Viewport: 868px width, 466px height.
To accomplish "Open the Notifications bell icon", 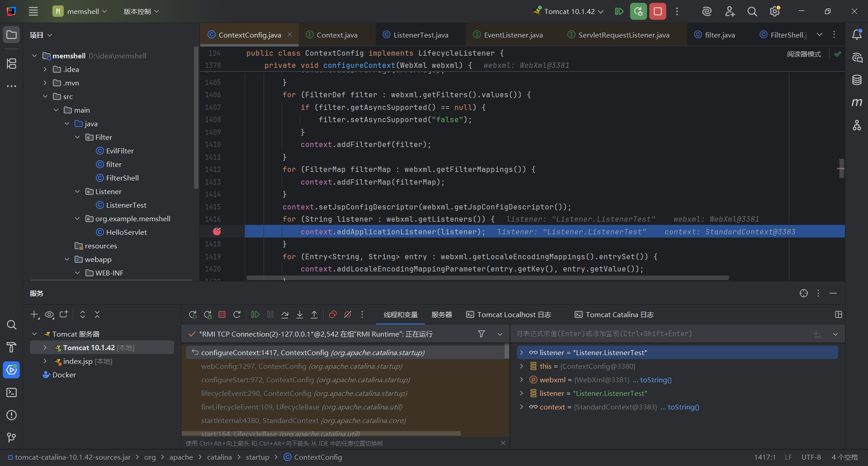I will [857, 35].
